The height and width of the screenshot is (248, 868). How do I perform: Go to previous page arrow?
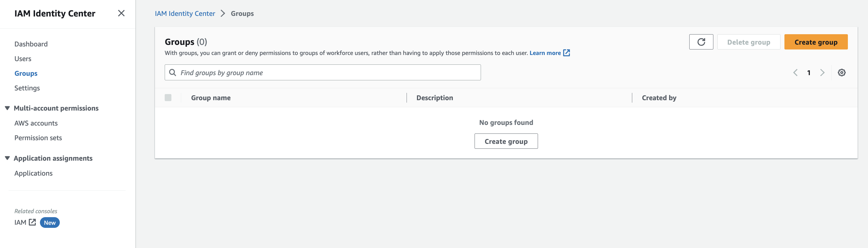pyautogui.click(x=795, y=73)
